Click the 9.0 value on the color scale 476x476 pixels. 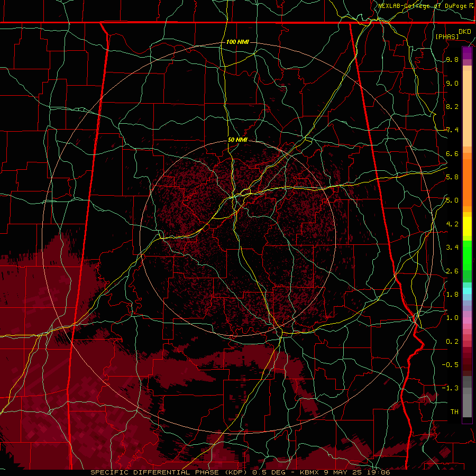pyautogui.click(x=452, y=83)
